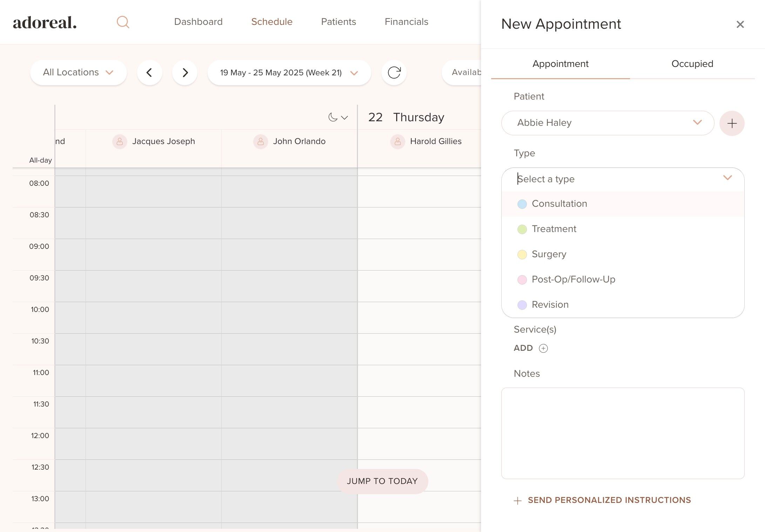Click the Jump to Today button
Viewport: 765px width, 532px height.
pos(382,481)
